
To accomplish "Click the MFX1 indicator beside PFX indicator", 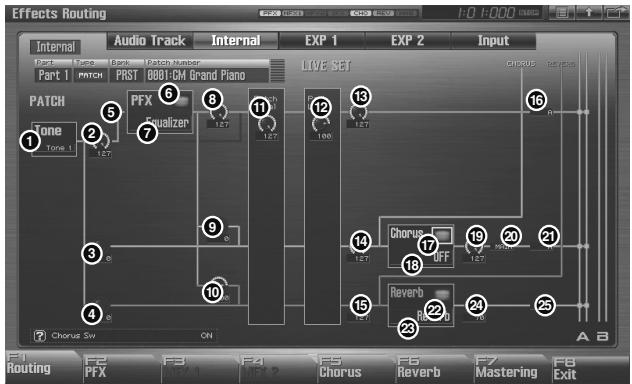I will point(292,13).
